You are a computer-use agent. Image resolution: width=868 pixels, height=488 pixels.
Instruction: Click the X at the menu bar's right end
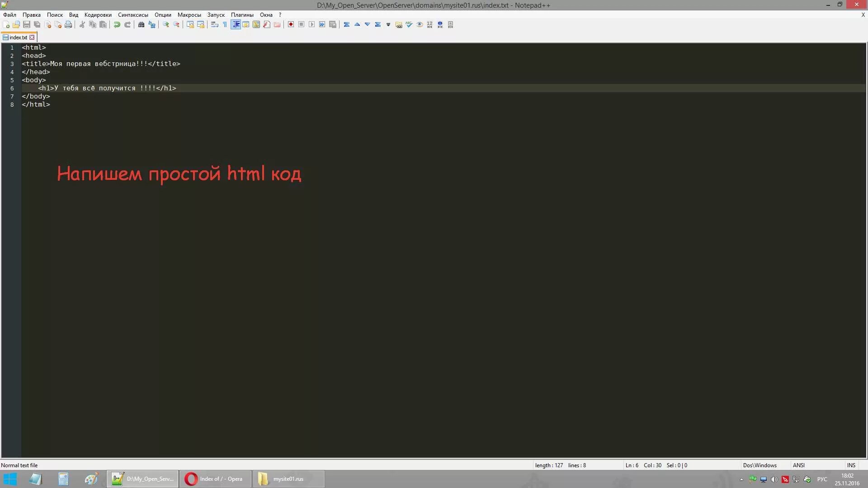click(863, 15)
